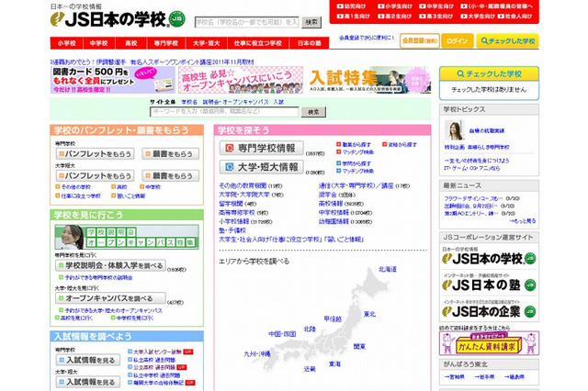The width and height of the screenshot is (588, 391).
Task: Click the 大学・短大情報 search button
Action: coord(261,167)
